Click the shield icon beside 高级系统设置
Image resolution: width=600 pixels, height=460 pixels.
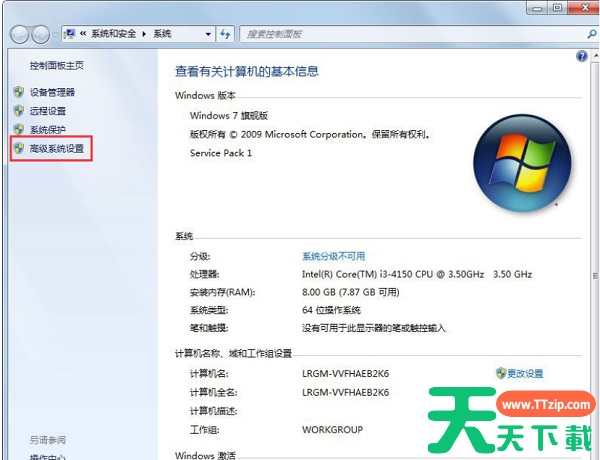click(18, 149)
